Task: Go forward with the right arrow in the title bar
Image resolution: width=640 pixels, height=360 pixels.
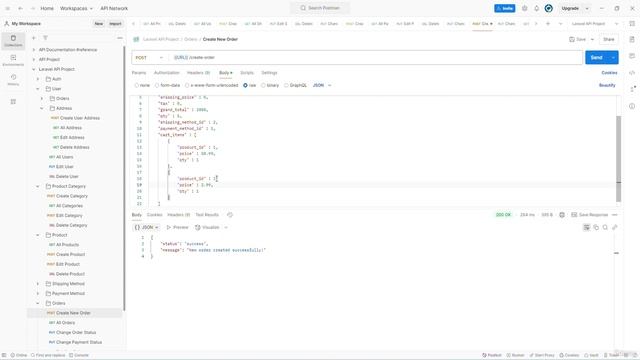Action: pos(33,8)
